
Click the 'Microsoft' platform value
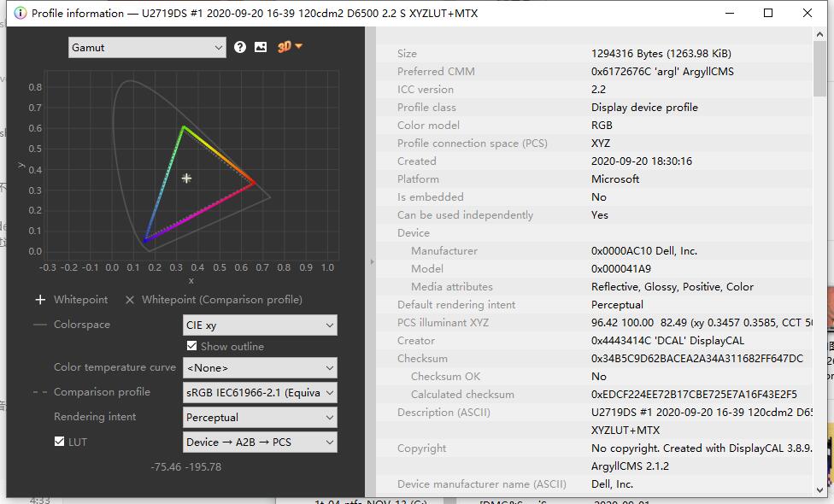(615, 179)
